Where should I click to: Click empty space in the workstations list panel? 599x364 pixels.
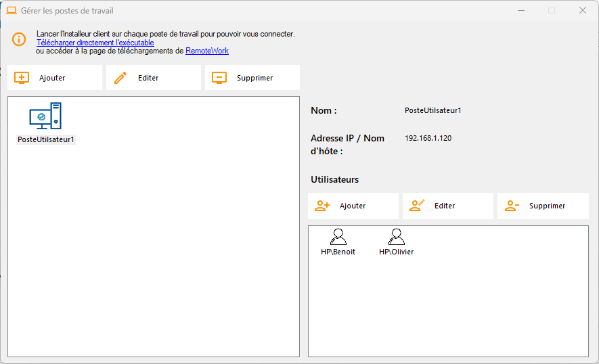click(153, 257)
